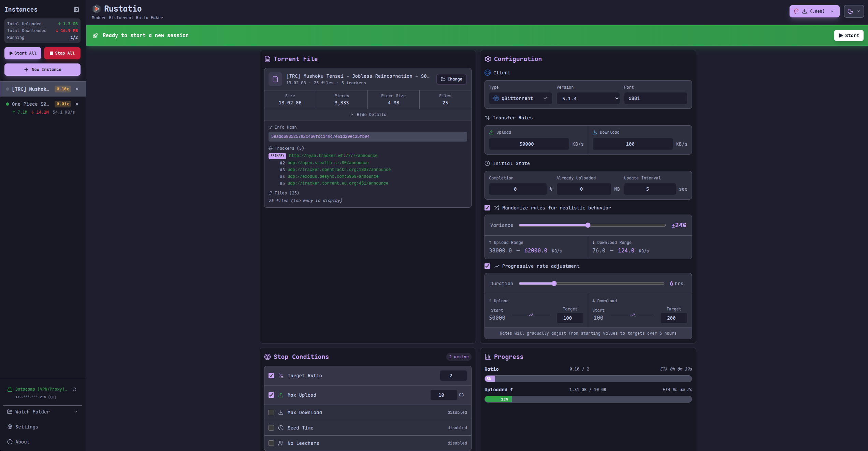Close the One Piece S0 instance
The height and width of the screenshot is (451, 868).
tap(77, 104)
